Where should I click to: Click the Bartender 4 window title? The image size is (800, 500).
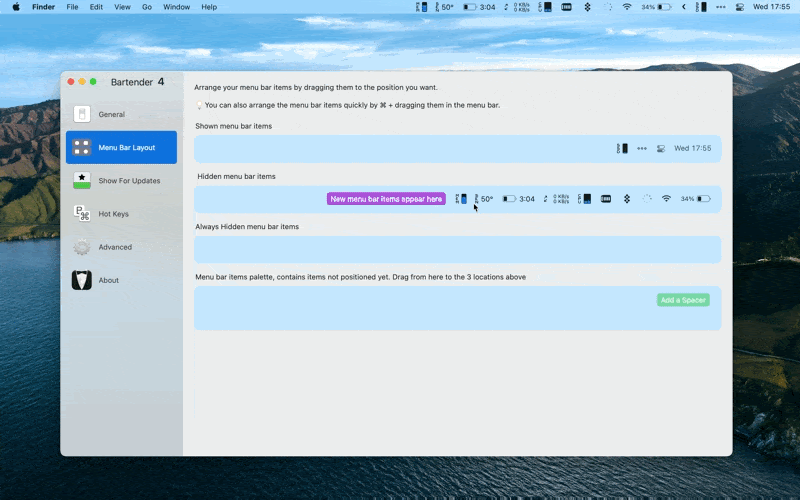[137, 82]
